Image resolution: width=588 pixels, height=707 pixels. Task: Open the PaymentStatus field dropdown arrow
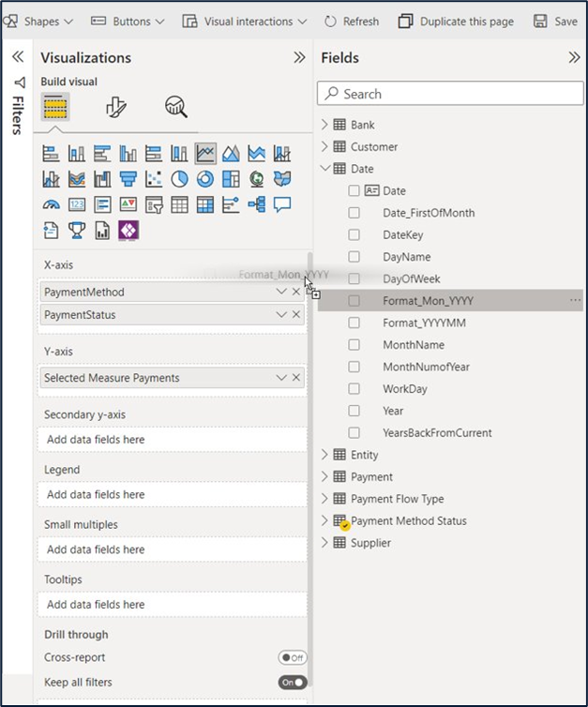[281, 315]
